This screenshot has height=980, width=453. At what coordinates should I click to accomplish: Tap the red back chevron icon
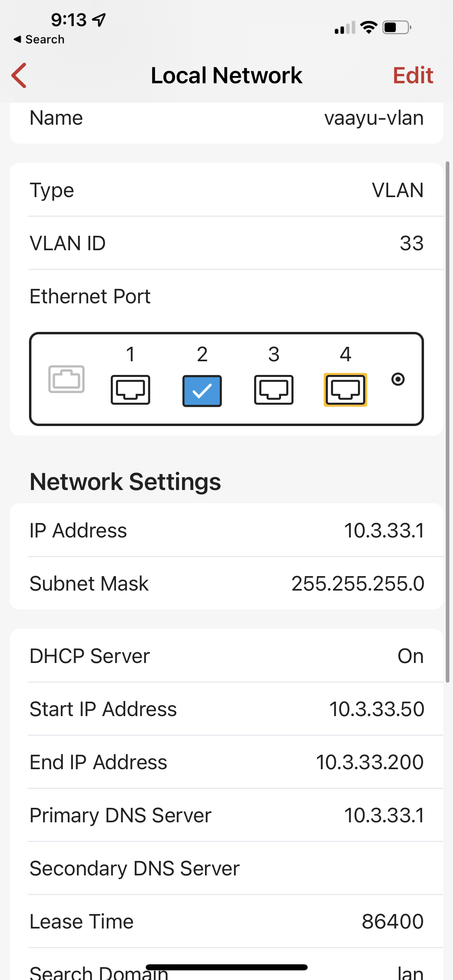[x=19, y=75]
